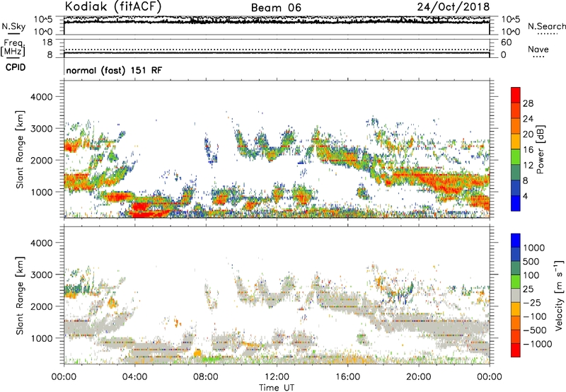Click the power color bar blue segment
The image size is (566, 392).
pos(516,203)
